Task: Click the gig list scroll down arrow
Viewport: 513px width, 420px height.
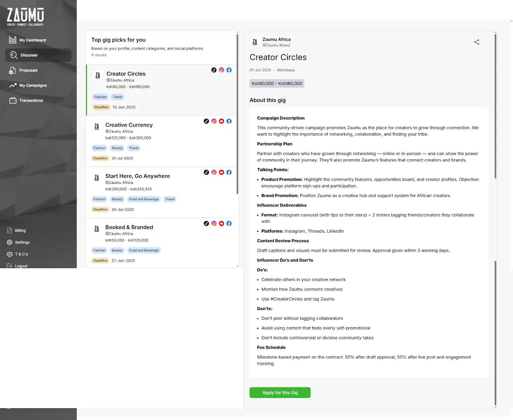Action: click(237, 266)
